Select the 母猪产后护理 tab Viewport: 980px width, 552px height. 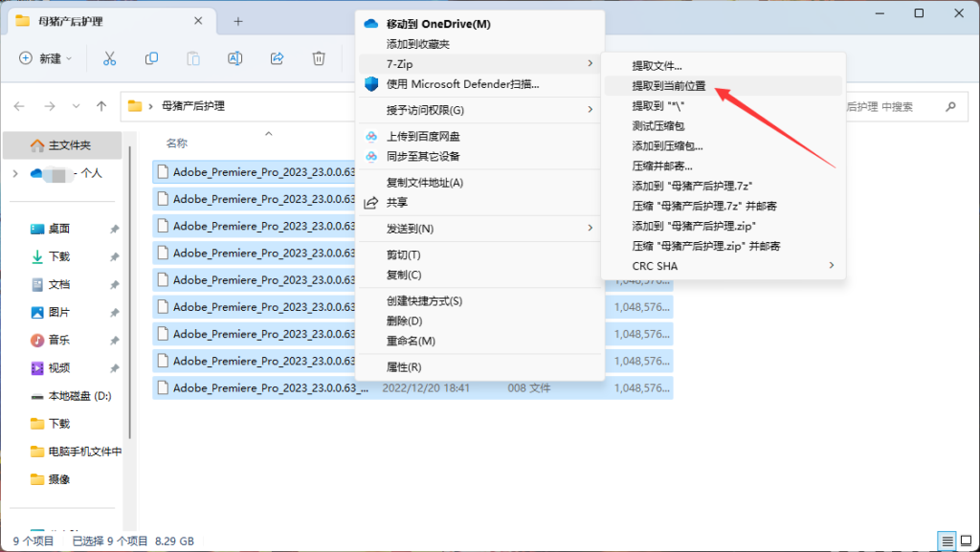112,21
